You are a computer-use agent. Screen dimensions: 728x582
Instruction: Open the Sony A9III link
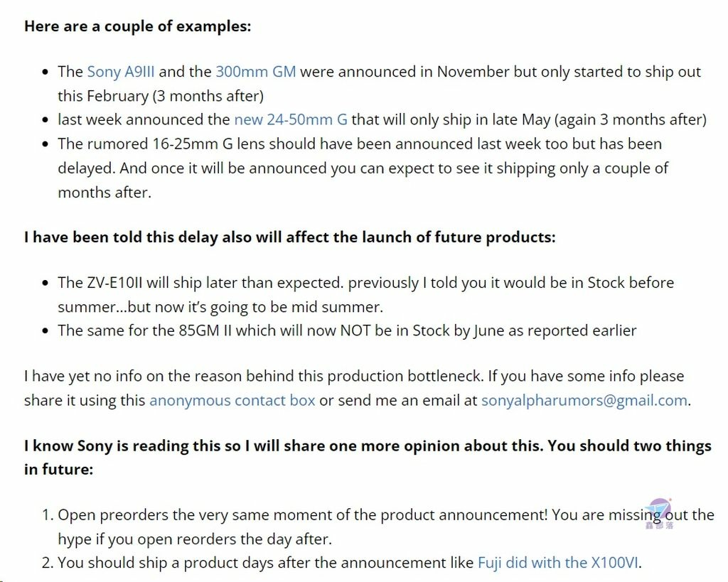pyautogui.click(x=121, y=72)
